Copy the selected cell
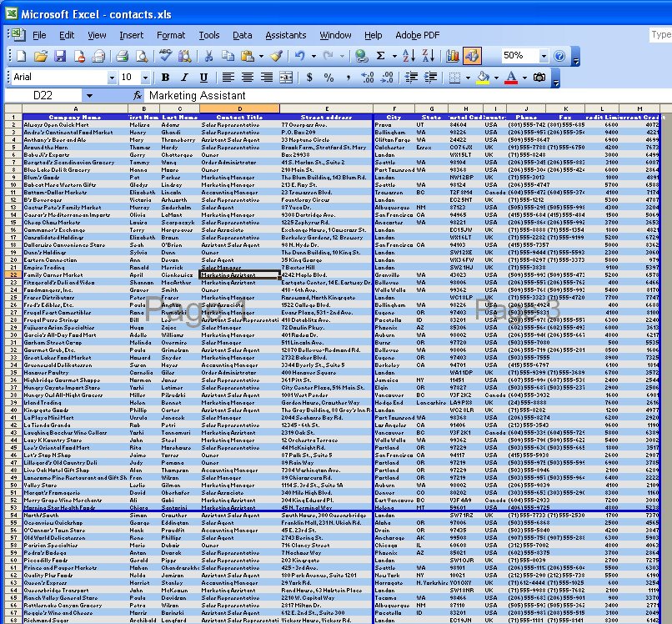Viewport: 672px width, 624px height. [x=228, y=56]
